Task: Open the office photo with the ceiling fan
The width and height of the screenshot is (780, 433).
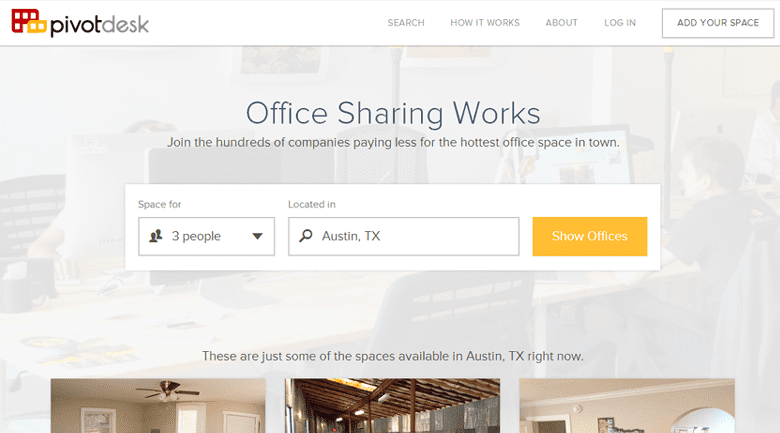Action: point(158,405)
